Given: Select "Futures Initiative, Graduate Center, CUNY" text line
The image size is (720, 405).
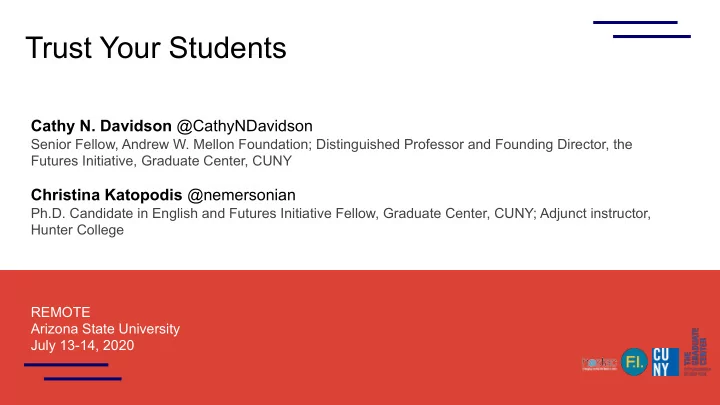Looking at the screenshot, I should tap(161, 161).
